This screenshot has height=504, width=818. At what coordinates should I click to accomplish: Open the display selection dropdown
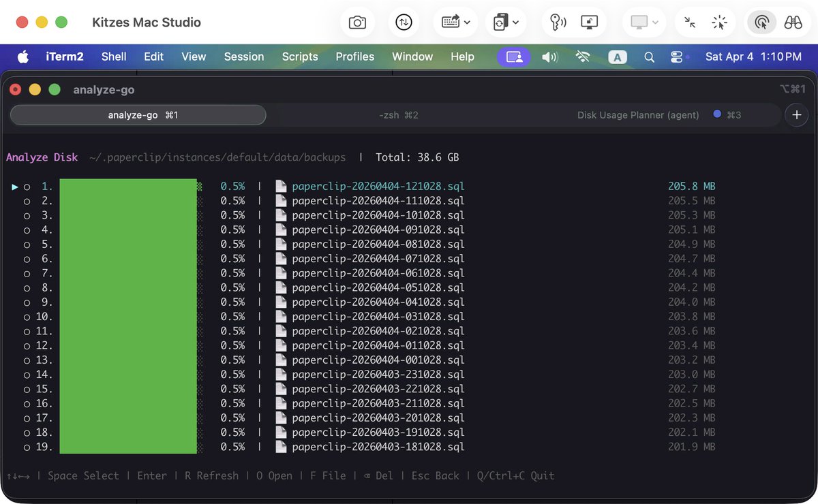[644, 22]
